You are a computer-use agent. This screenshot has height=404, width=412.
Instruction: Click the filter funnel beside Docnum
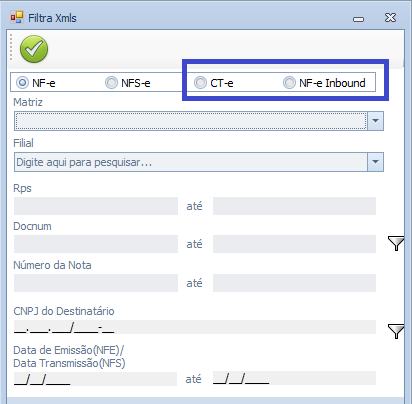(x=396, y=243)
